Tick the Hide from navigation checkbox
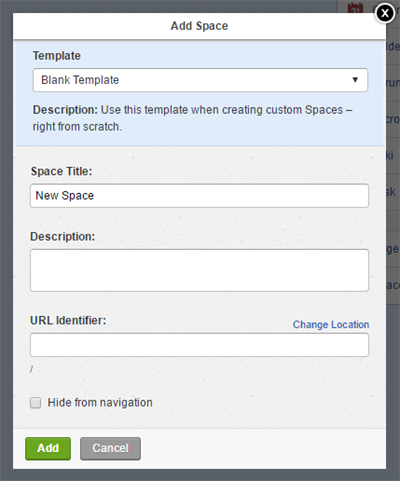 point(35,403)
